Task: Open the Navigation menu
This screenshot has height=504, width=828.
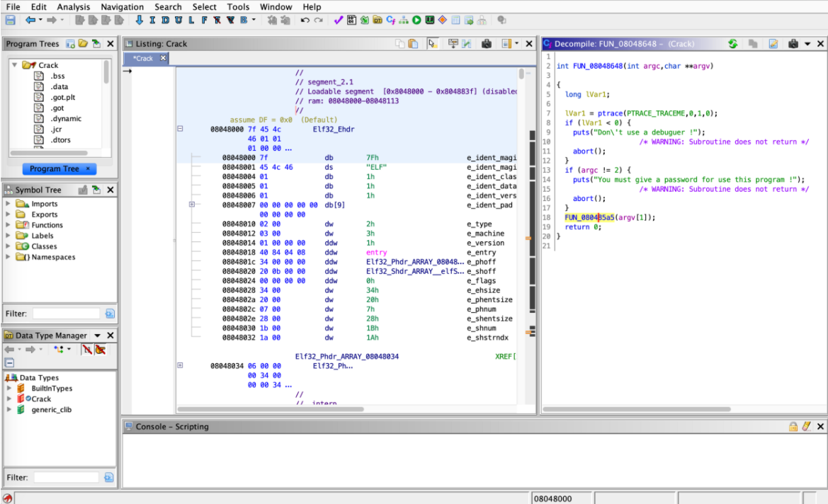Action: (x=122, y=6)
